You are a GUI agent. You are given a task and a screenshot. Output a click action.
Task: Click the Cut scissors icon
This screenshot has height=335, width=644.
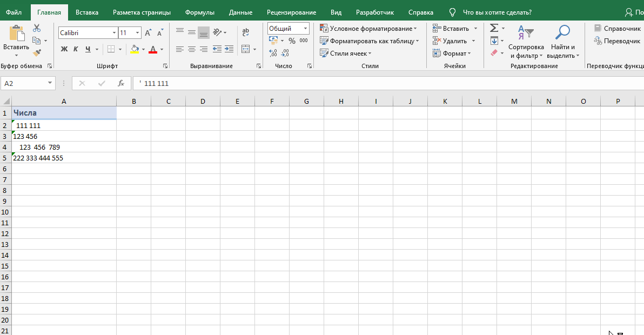coord(37,28)
